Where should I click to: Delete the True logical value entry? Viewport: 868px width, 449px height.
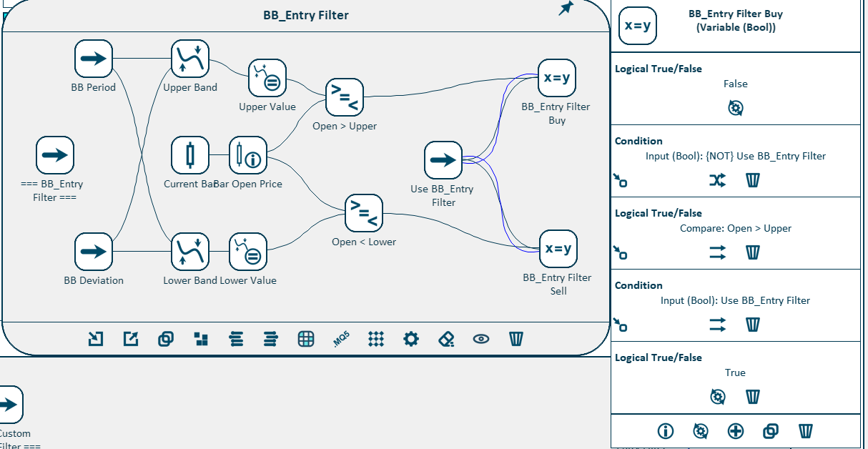752,396
